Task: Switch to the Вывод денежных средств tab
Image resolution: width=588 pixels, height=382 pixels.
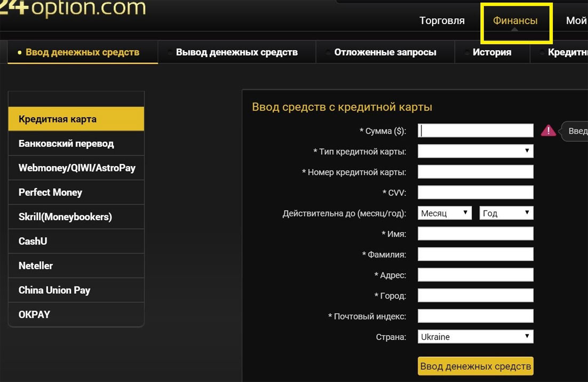Action: coord(237,52)
